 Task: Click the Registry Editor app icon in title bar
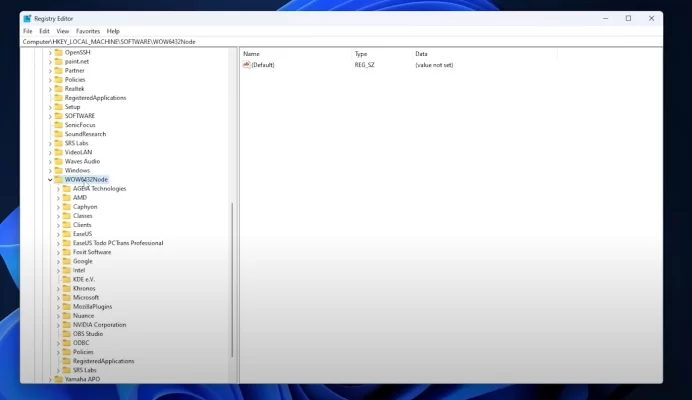coord(28,18)
